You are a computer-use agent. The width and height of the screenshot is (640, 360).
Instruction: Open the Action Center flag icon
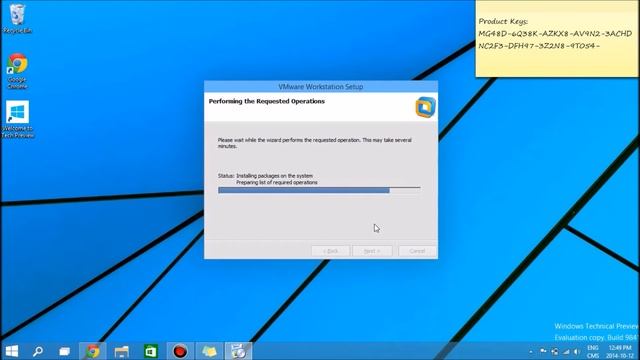click(543, 351)
